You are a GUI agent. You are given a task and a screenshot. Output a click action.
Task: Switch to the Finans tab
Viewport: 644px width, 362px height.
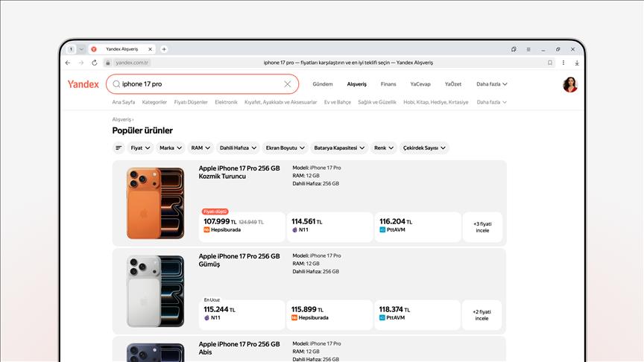388,84
